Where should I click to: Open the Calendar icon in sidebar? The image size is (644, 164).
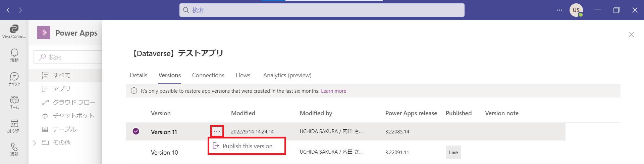pos(14,126)
